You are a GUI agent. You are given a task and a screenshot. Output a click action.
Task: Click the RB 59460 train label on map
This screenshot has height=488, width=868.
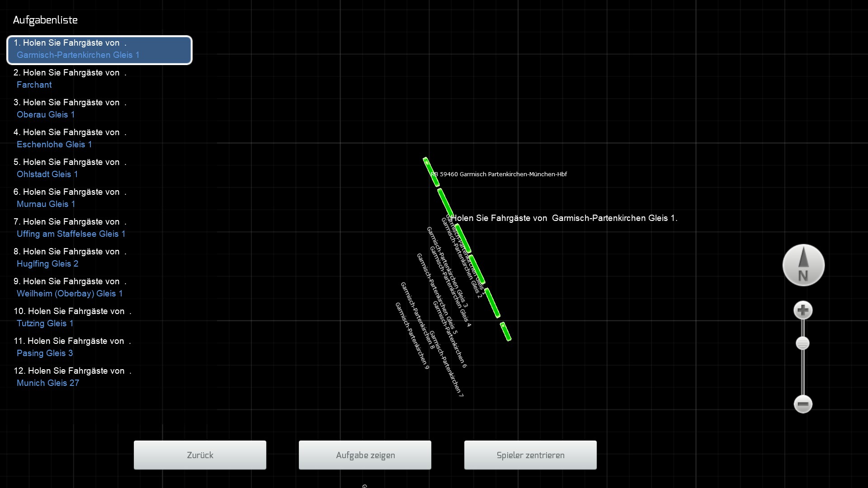[499, 174]
